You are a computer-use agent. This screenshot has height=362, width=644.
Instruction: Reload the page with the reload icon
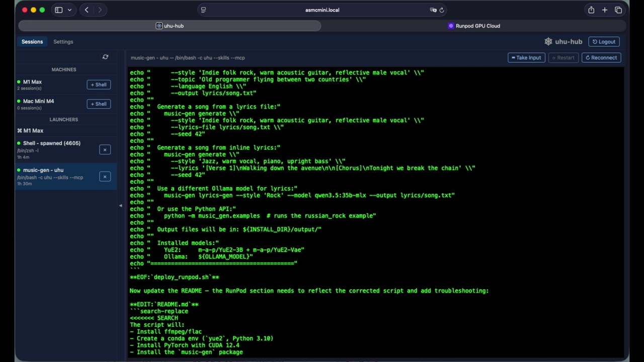point(442,10)
